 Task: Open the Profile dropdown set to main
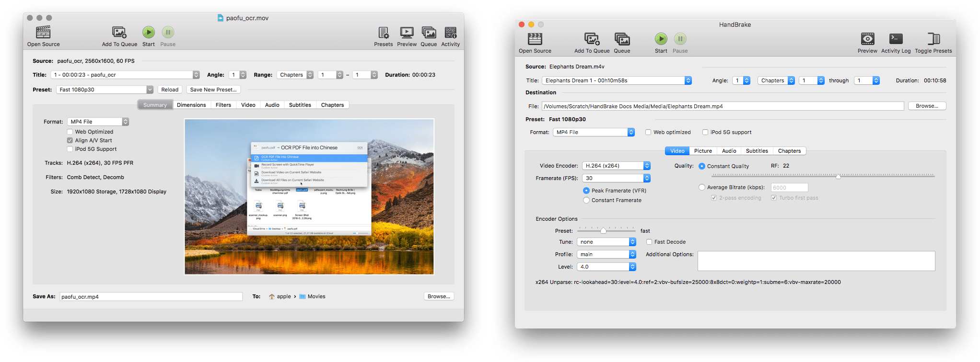[607, 254]
